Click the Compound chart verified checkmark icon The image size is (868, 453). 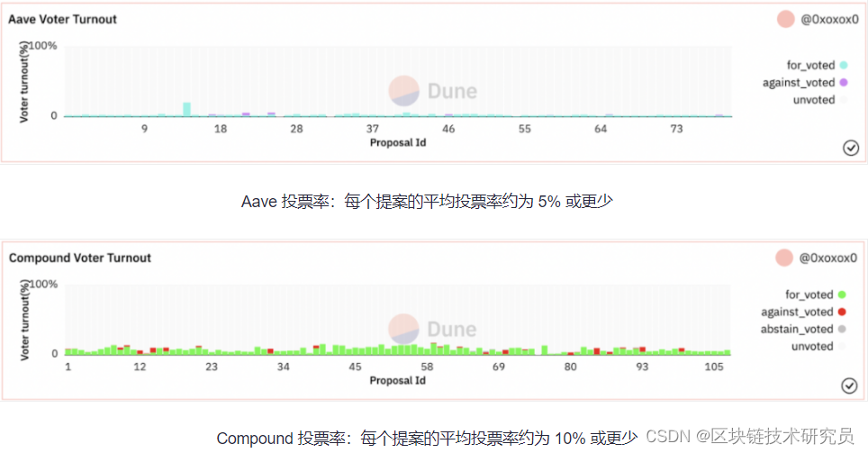point(849,385)
